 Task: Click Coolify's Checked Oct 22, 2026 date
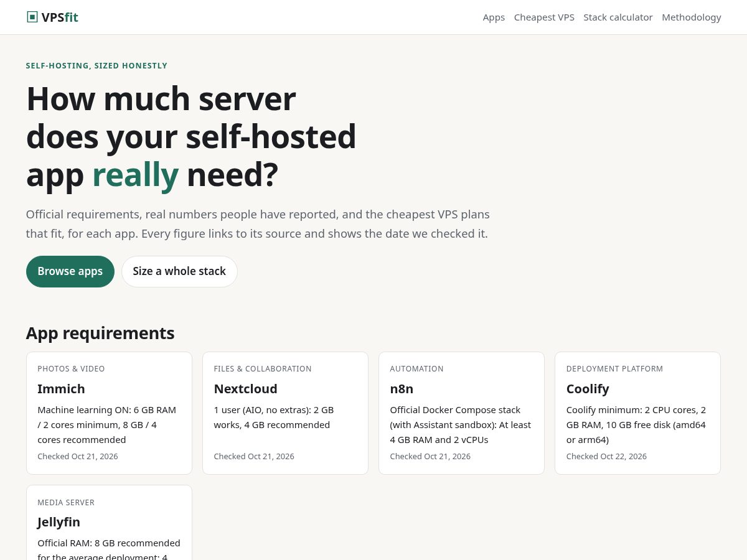pos(606,456)
